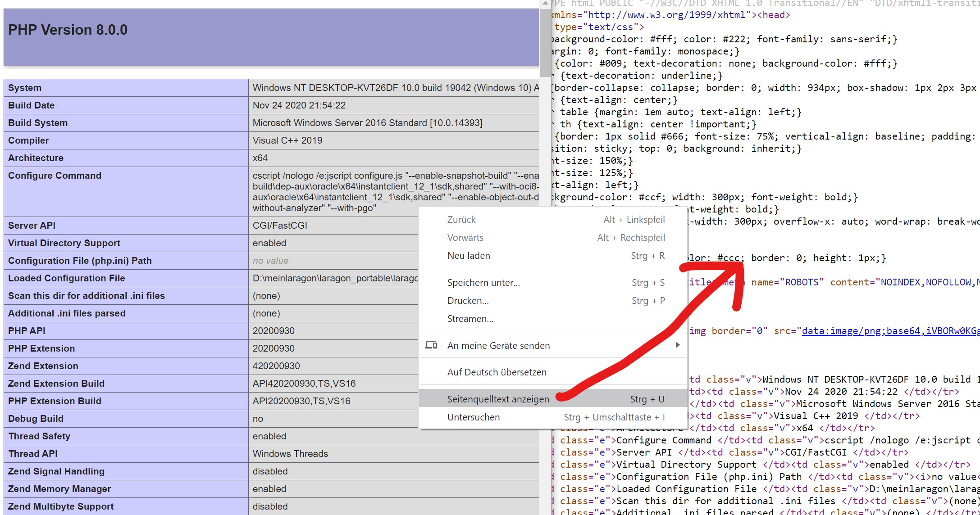Click the 'Zend Memory Manager' label
Screen dimensions: 980x515
coord(59,489)
